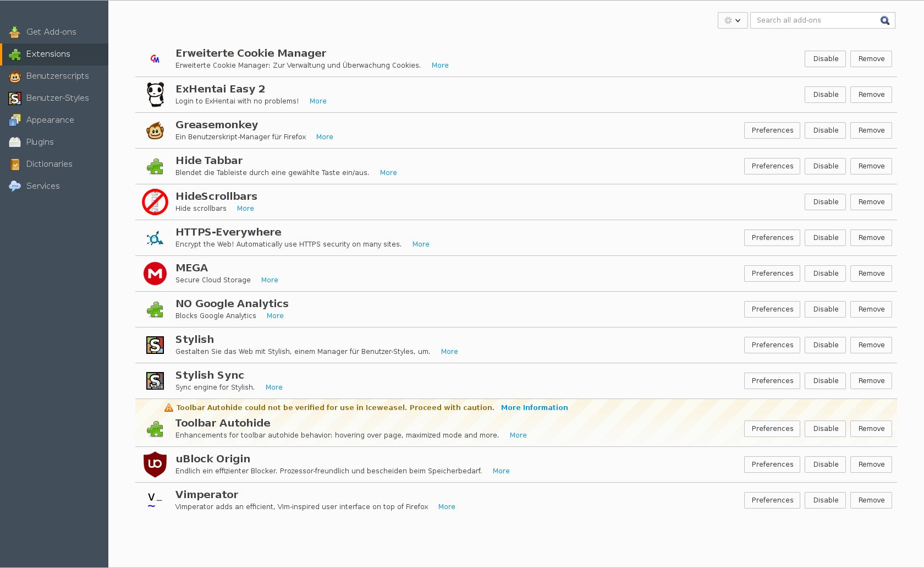924x568 pixels.
Task: Click More link for ExHentai Easy 2
Action: pyautogui.click(x=318, y=101)
